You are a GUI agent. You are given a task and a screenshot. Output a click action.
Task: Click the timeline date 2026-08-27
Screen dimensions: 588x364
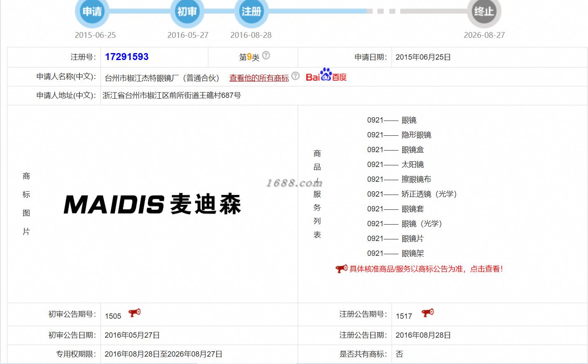(484, 35)
